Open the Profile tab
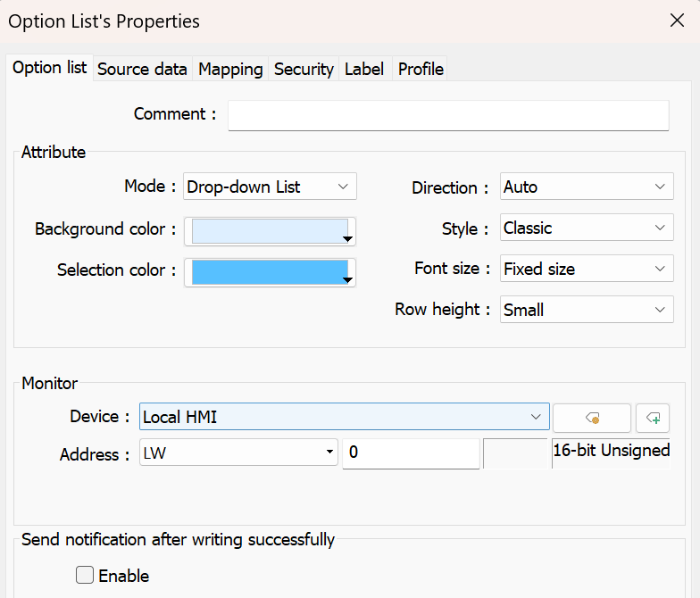The height and width of the screenshot is (598, 700). 421,70
